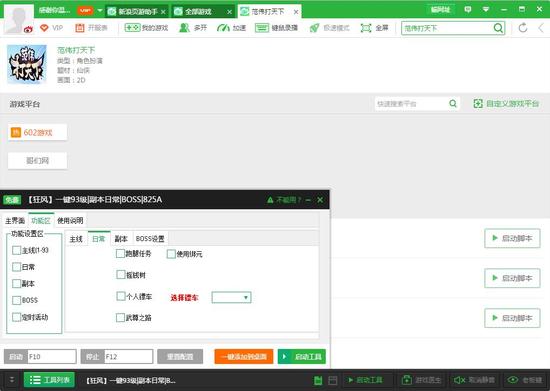Expand the dropdown arrow next to VIP badge
Image resolution: width=550 pixels, height=391 pixels.
click(100, 11)
